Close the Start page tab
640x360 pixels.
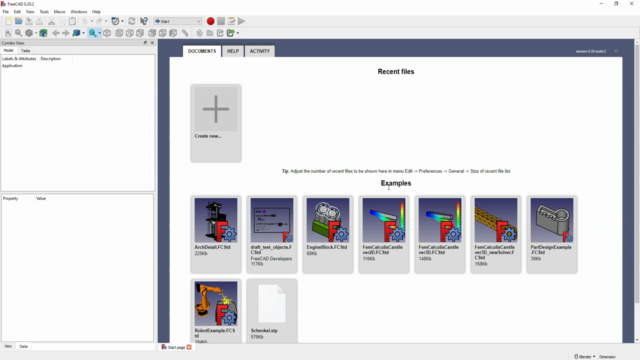[x=189, y=347]
